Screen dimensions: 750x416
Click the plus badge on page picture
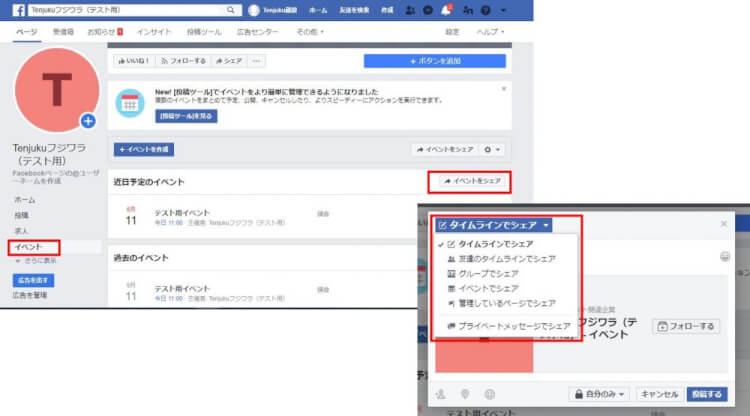click(x=88, y=121)
